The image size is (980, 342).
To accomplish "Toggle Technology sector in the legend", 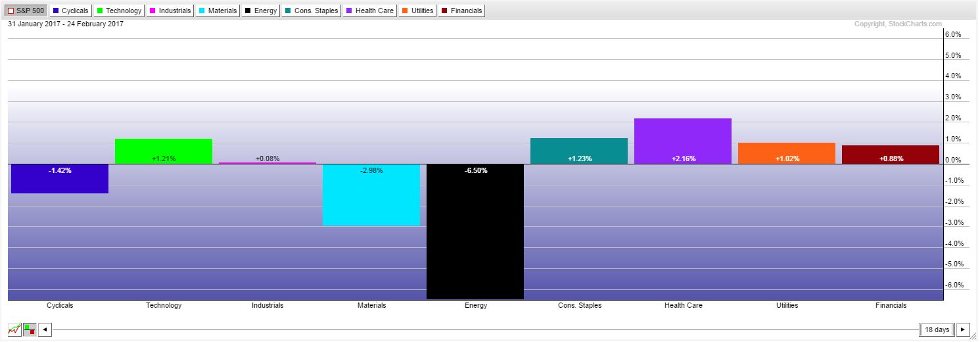I will (119, 11).
